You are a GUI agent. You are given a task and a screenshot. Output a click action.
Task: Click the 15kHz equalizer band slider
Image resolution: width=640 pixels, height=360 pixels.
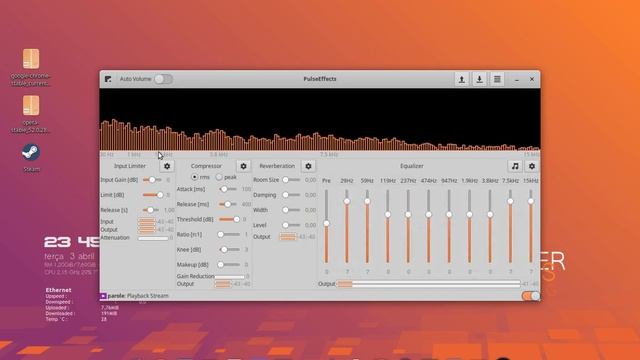tap(531, 227)
